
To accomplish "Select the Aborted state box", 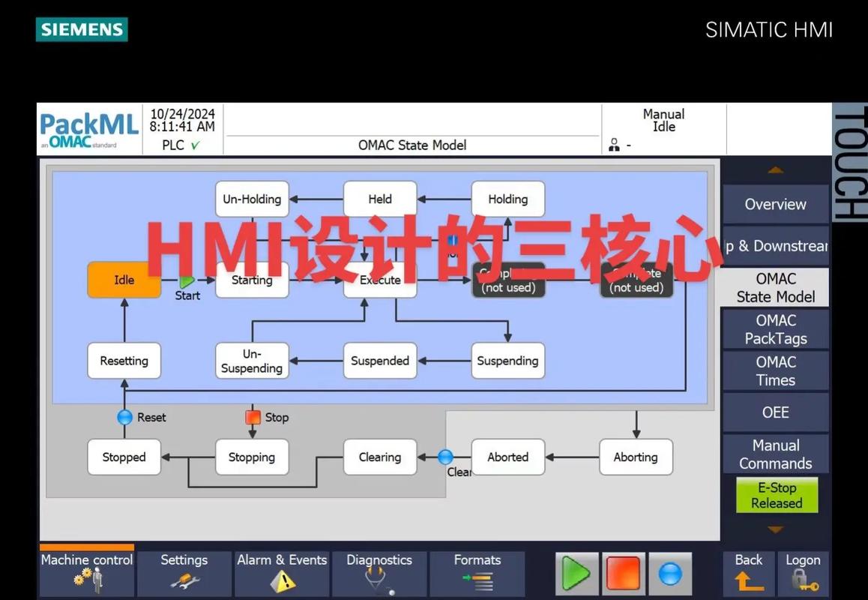I will click(507, 457).
